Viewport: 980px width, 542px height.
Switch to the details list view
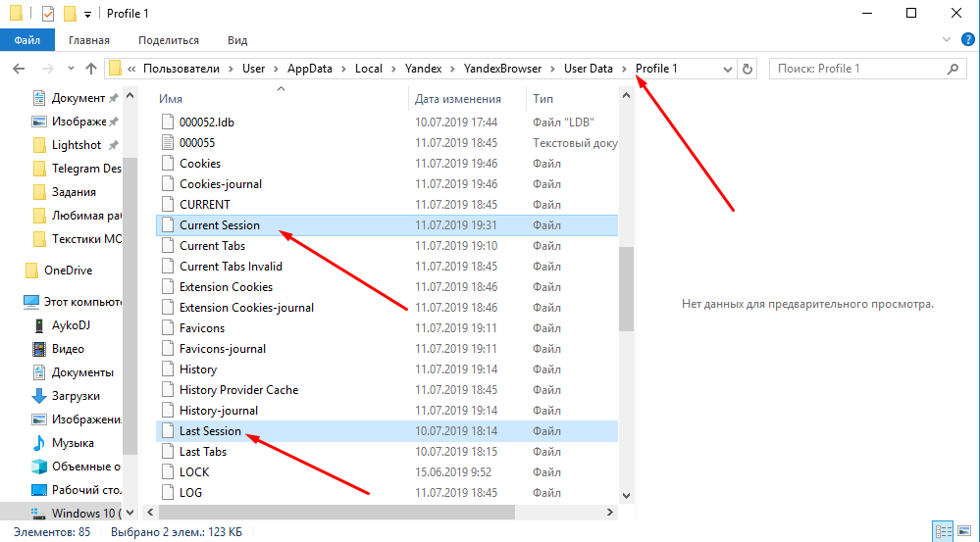click(944, 531)
